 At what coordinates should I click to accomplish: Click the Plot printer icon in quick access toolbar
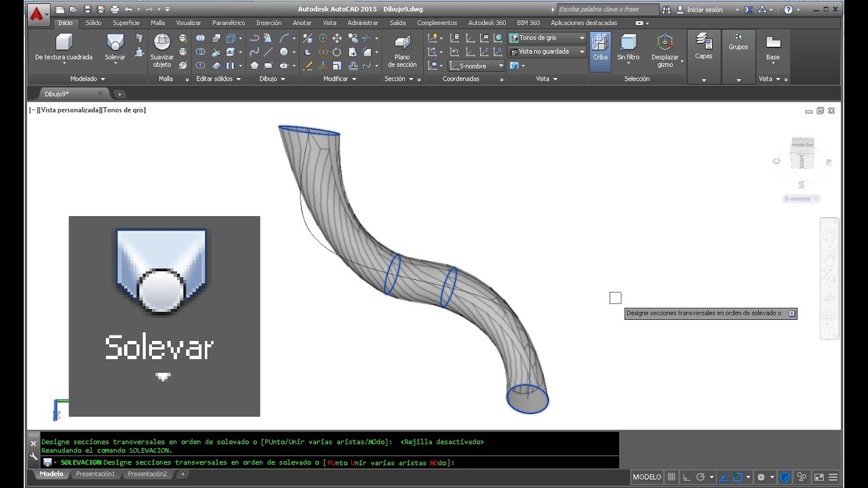pyautogui.click(x=115, y=9)
